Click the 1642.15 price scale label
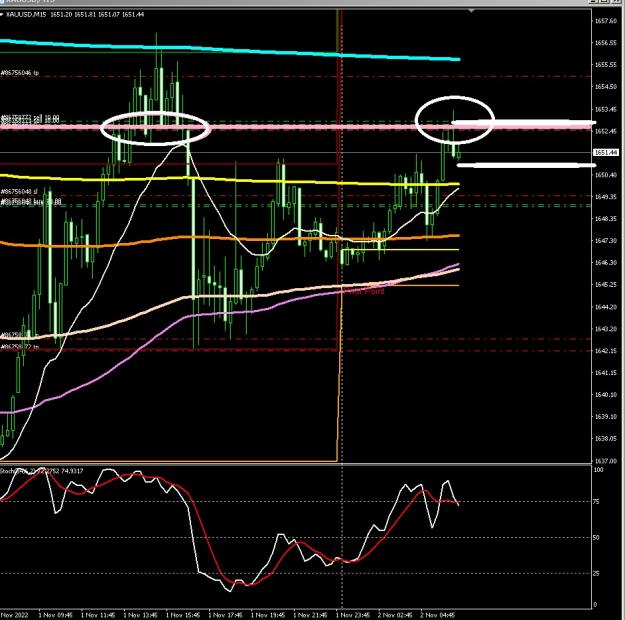625x620 pixels. [x=605, y=351]
